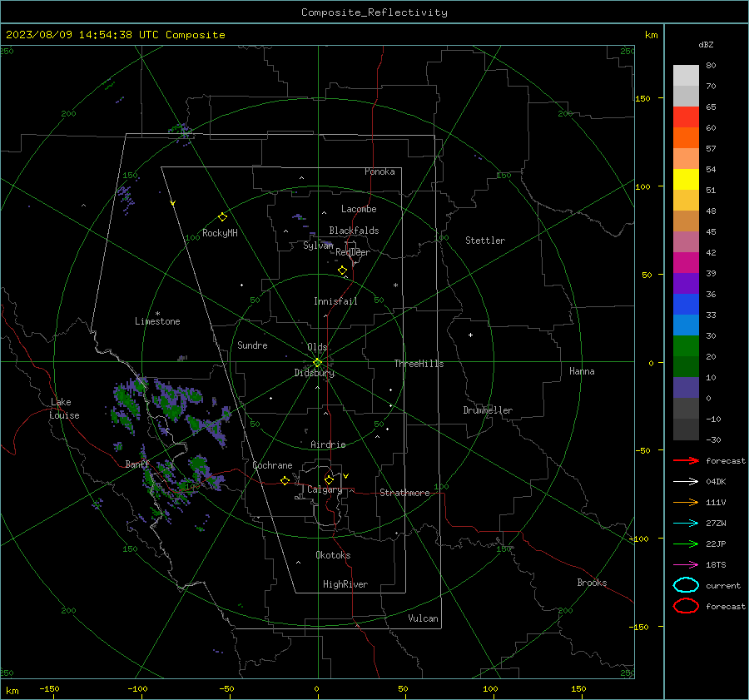Screen dimensions: 749x700
Task: Click the Calgary city label
Action: click(325, 489)
